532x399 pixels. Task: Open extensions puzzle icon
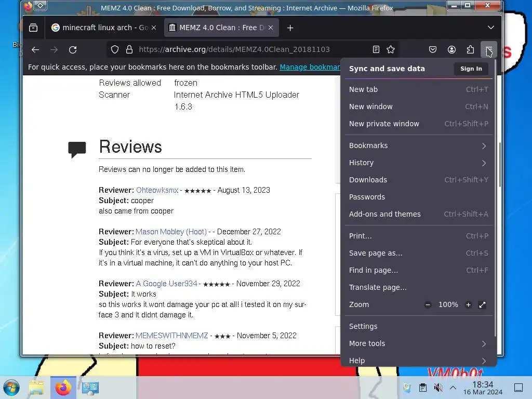(470, 49)
